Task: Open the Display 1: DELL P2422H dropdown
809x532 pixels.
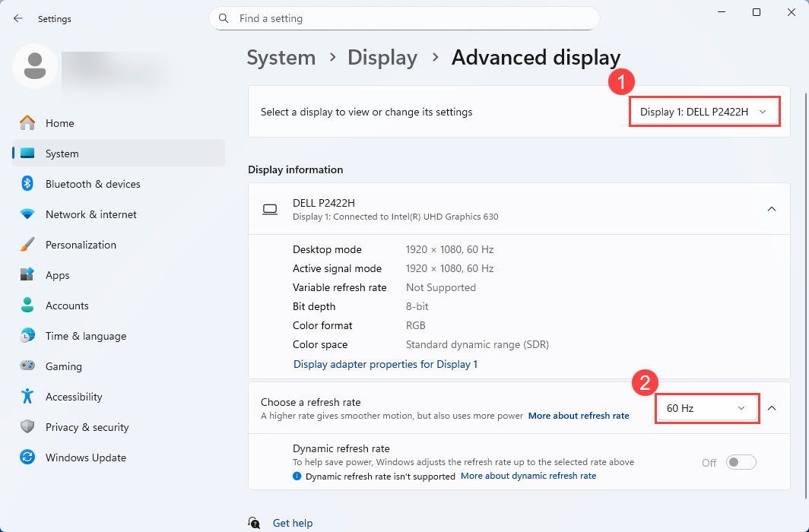Action: coord(704,112)
